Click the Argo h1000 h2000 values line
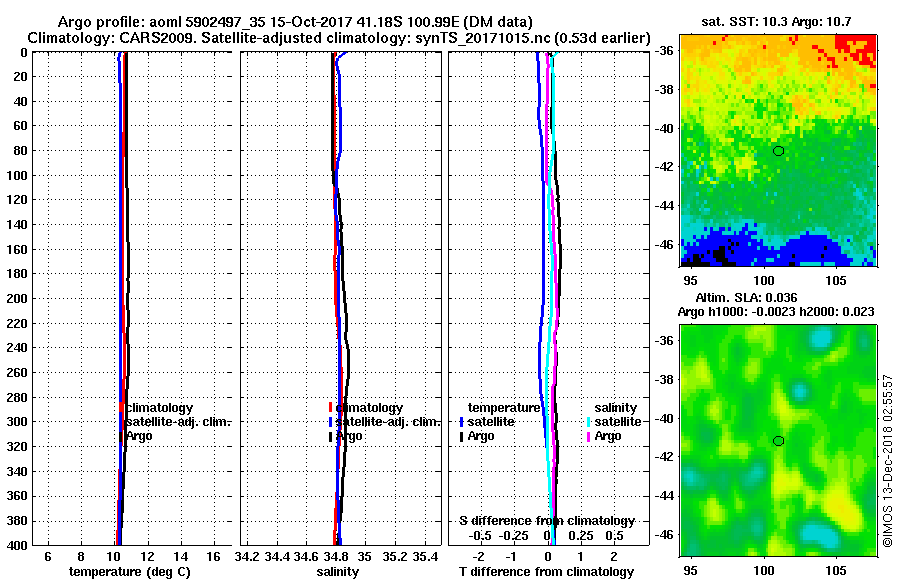This screenshot has width=900, height=580. tap(776, 312)
